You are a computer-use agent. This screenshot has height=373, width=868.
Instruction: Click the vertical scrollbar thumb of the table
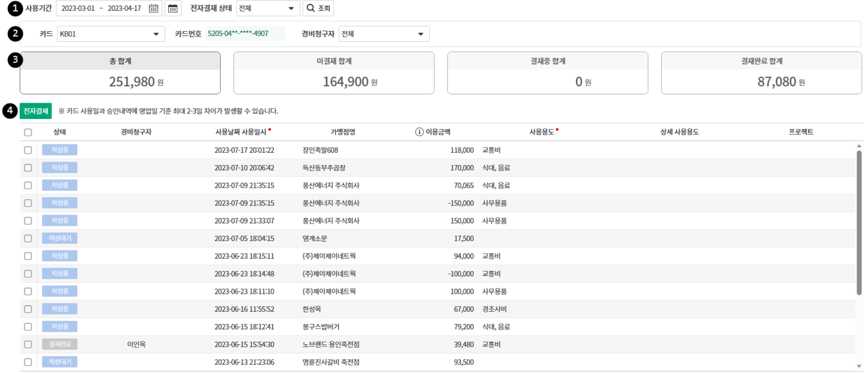859,222
